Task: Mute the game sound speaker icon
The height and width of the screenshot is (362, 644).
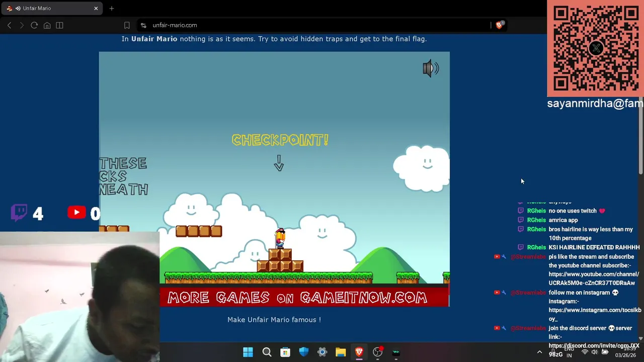Action: coord(431,69)
